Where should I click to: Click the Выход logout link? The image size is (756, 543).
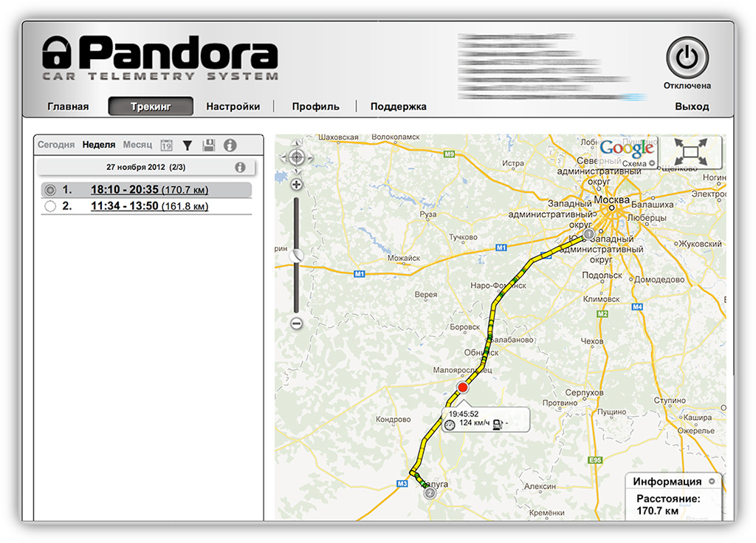pyautogui.click(x=692, y=106)
